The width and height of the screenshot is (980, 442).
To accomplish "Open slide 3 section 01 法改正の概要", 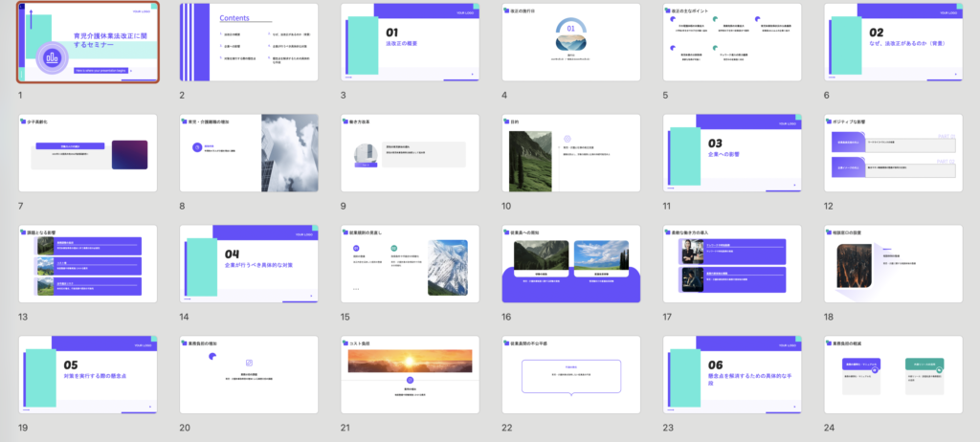I will [x=410, y=42].
